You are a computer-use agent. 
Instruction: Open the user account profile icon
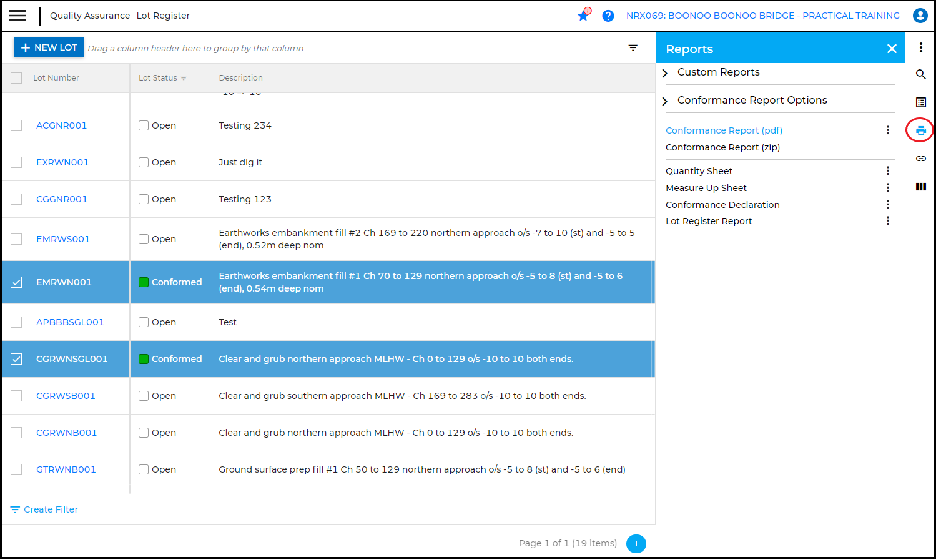coord(920,16)
